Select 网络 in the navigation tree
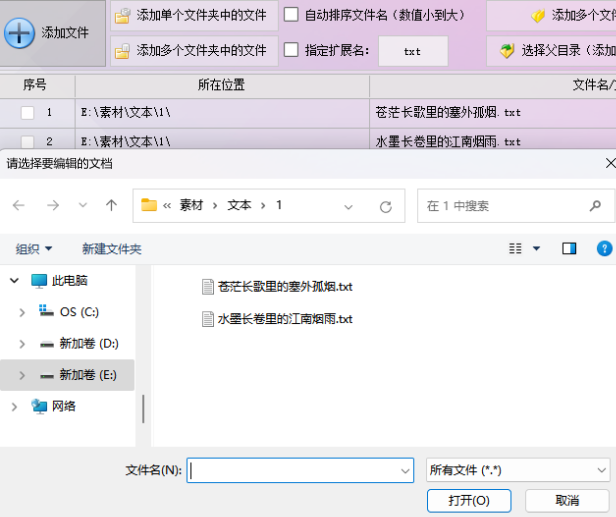 pos(64,406)
